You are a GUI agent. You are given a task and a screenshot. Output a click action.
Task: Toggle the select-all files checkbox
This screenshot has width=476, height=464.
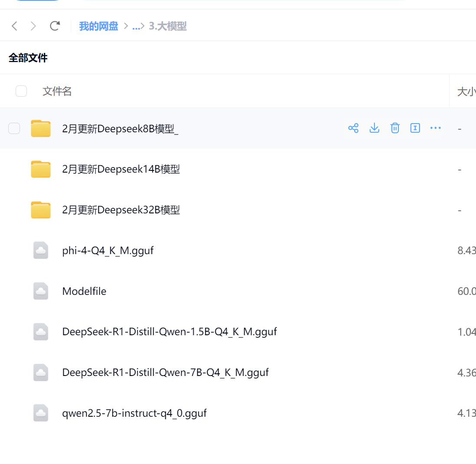(21, 91)
